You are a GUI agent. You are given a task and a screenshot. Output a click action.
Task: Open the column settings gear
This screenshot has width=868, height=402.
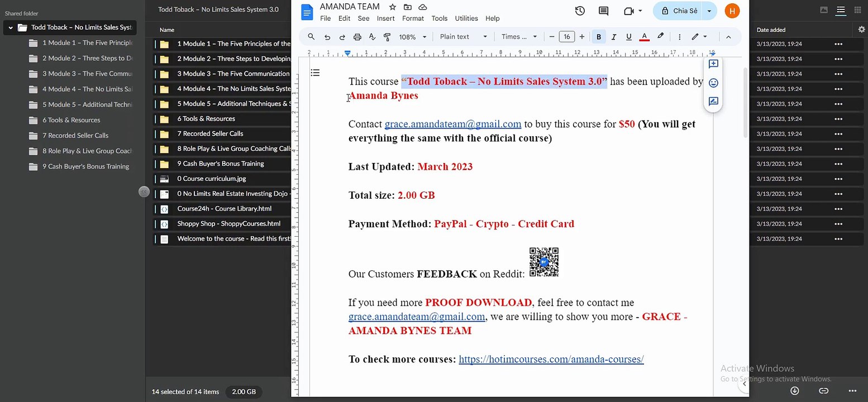(861, 30)
